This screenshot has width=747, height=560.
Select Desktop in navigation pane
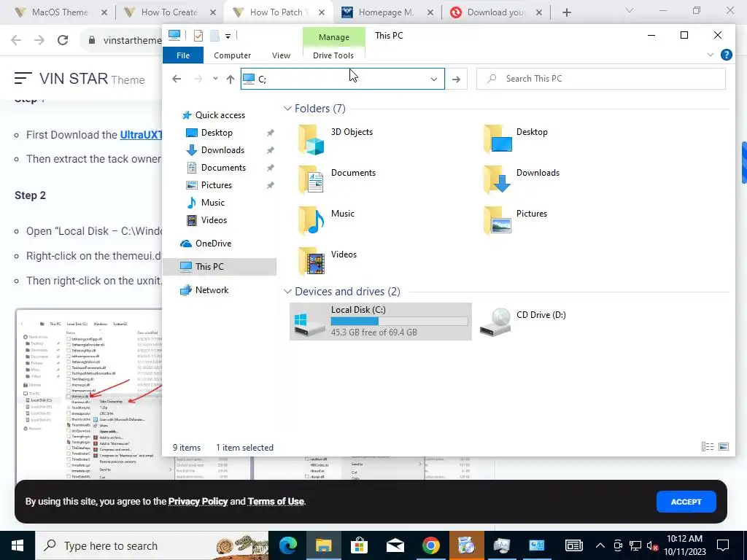tap(209, 133)
